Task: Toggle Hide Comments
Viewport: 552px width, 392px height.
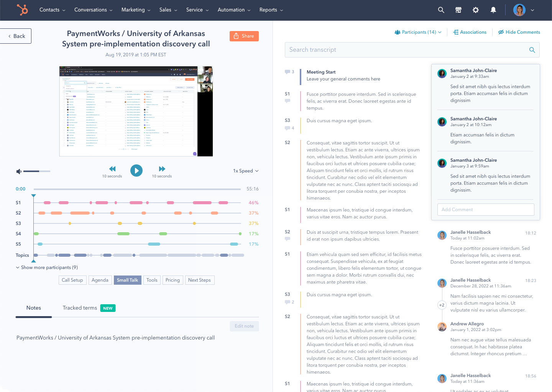Action: point(519,32)
